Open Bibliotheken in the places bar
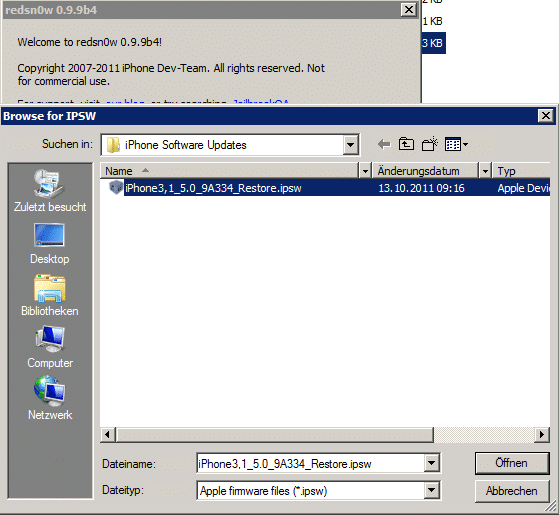The height and width of the screenshot is (515, 559). [50, 296]
